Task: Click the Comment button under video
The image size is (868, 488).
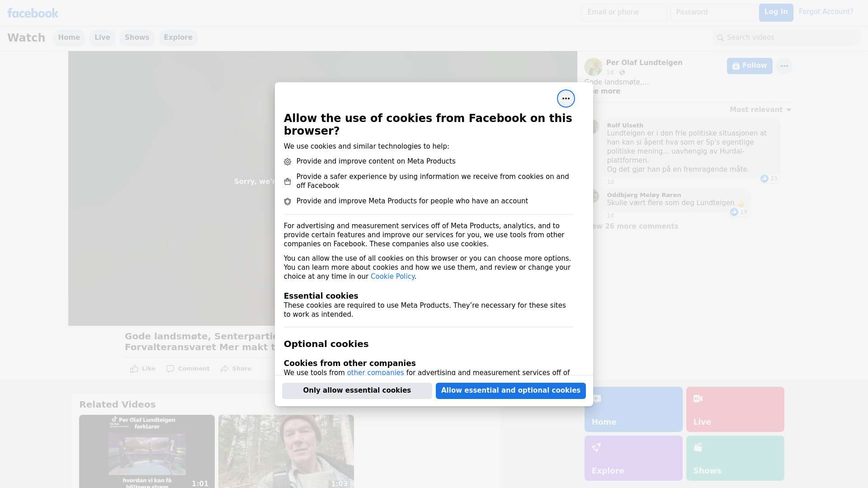Action: click(x=188, y=369)
